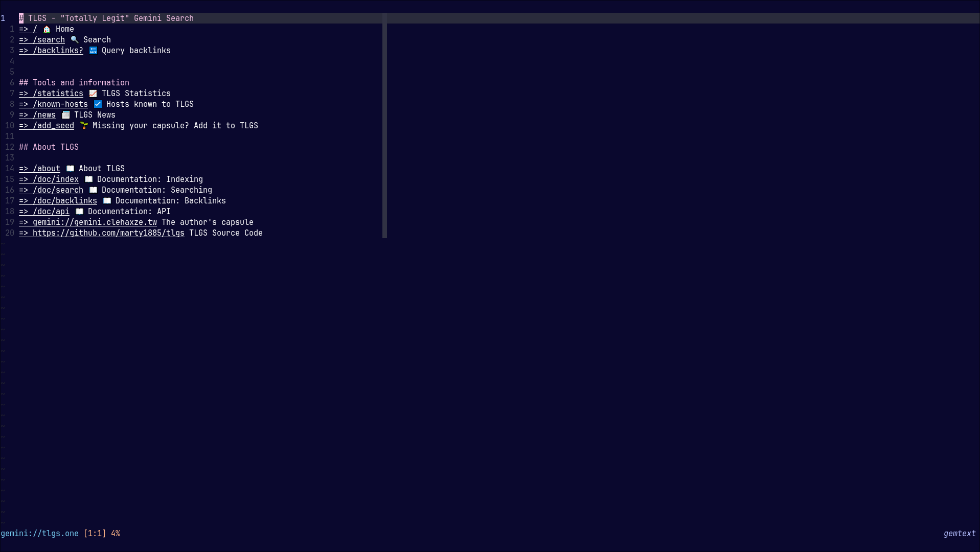The width and height of the screenshot is (980, 552).
Task: Follow the /doc/backlinks link
Action: click(x=58, y=201)
